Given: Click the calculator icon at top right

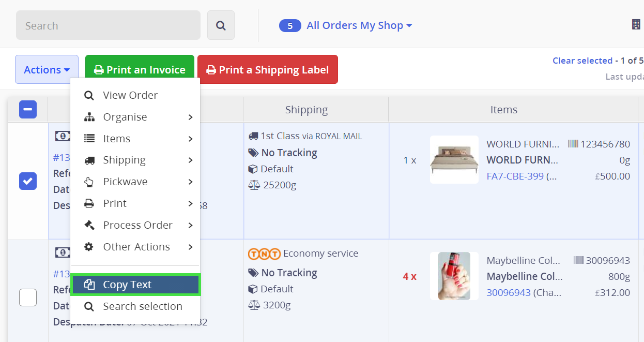Looking at the screenshot, I should (x=636, y=24).
